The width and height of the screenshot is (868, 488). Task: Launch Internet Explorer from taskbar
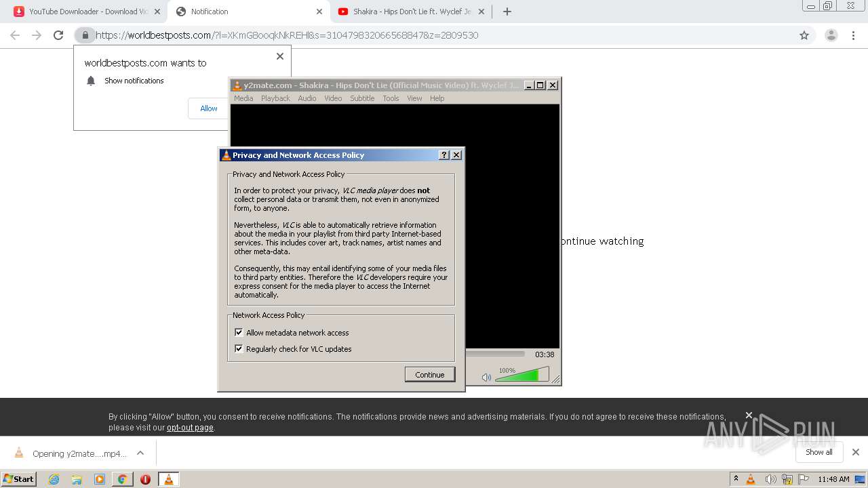click(54, 479)
